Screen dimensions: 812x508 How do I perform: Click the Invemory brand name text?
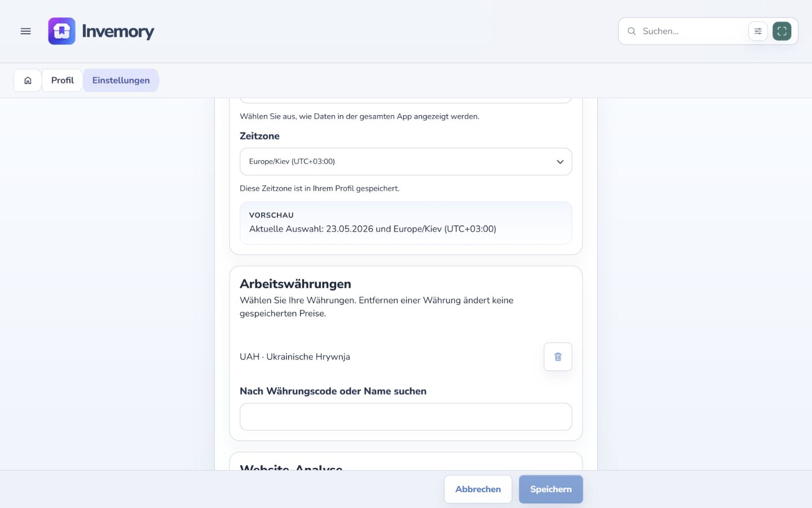(118, 31)
